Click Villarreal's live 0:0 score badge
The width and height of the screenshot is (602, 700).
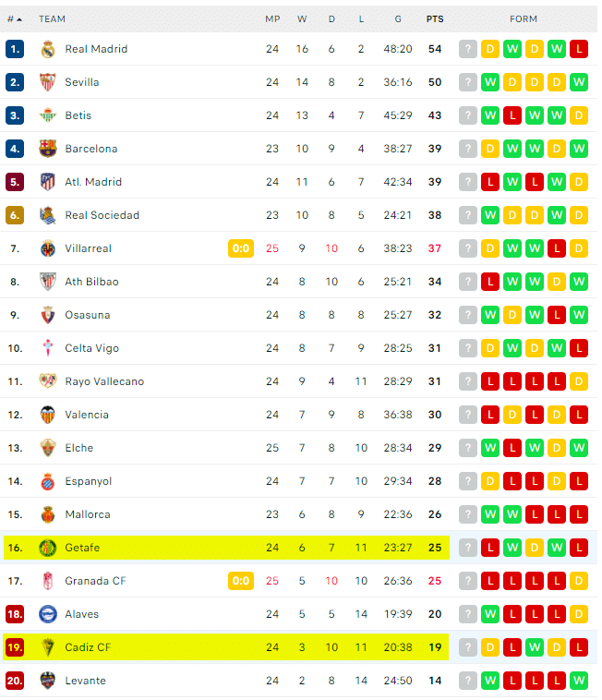pyautogui.click(x=241, y=248)
